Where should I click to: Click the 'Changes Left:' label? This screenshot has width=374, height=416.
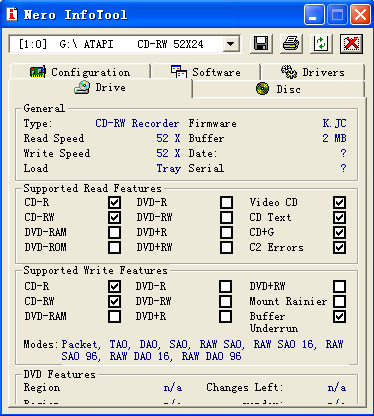[x=245, y=387]
